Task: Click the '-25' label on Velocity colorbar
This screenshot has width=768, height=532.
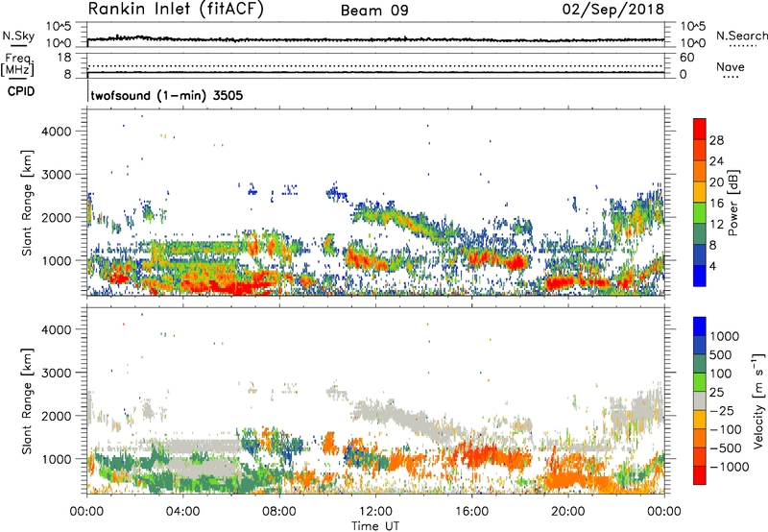Action: (722, 410)
